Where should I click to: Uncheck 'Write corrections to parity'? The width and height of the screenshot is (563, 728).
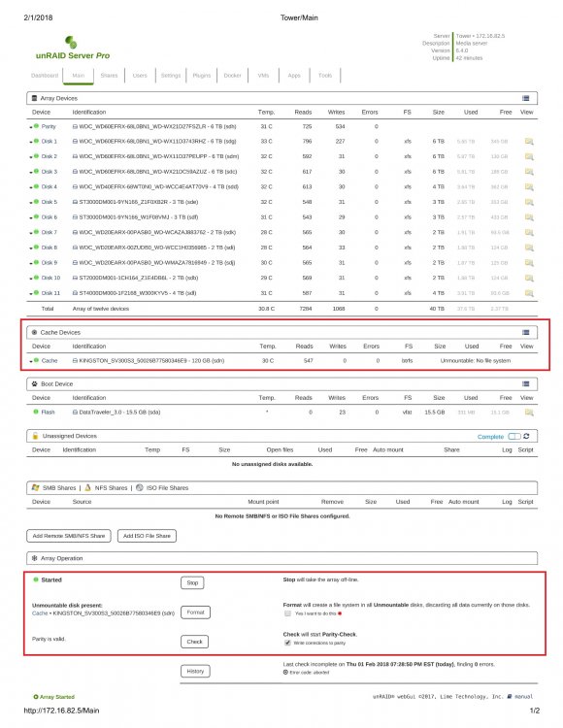[x=287, y=643]
